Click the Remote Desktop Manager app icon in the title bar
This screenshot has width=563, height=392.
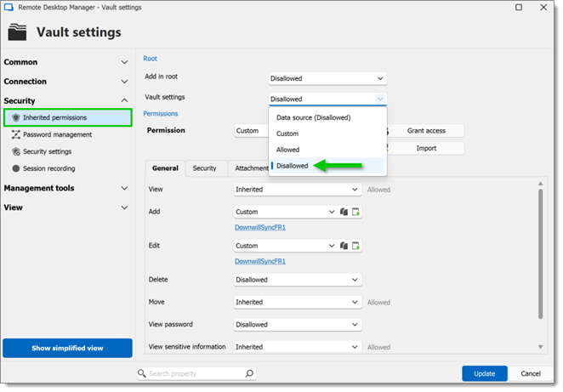pyautogui.click(x=9, y=7)
